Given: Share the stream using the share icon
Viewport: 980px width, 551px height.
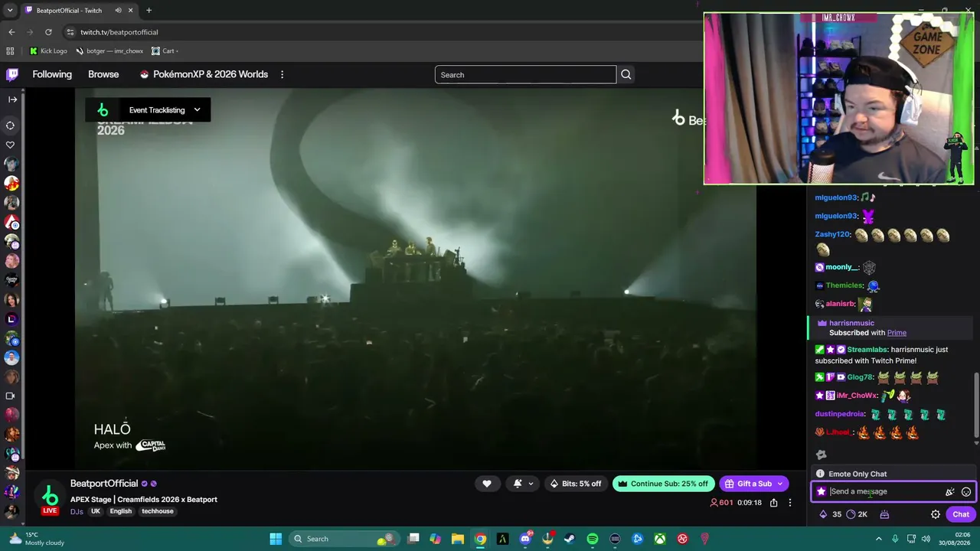Looking at the screenshot, I should (x=774, y=503).
